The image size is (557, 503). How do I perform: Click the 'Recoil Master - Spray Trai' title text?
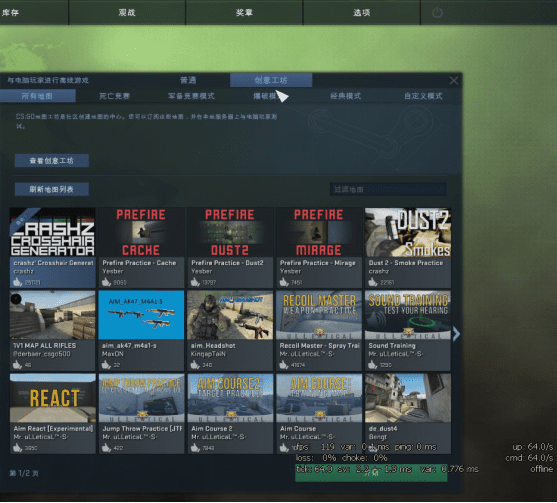point(319,346)
